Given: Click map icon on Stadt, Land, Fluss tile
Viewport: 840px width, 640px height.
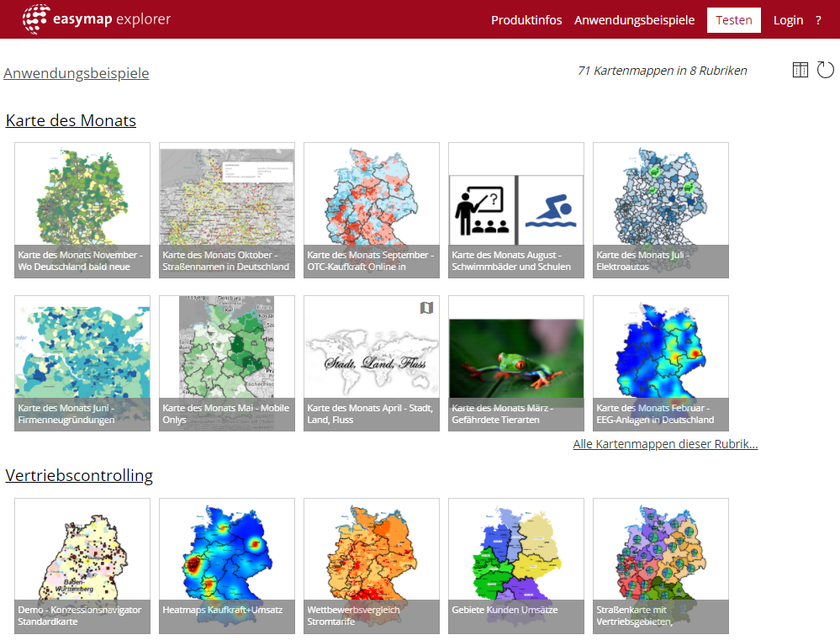Looking at the screenshot, I should [x=426, y=308].
